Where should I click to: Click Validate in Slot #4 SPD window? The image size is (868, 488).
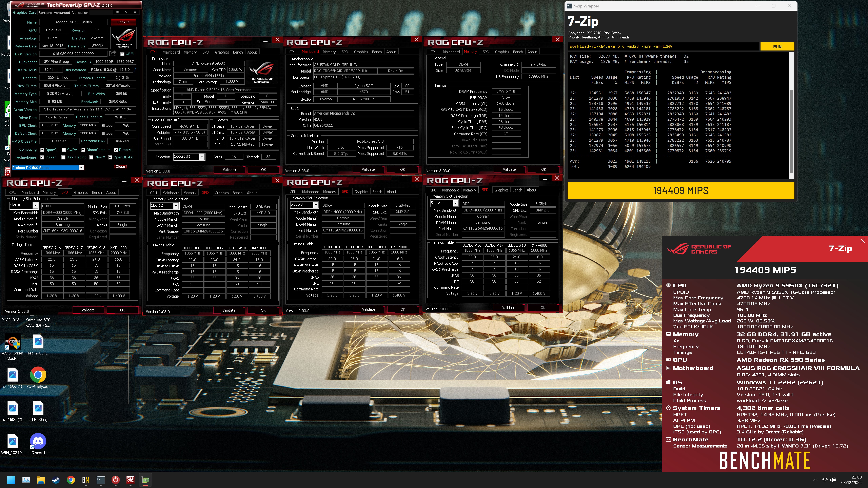[x=508, y=308]
